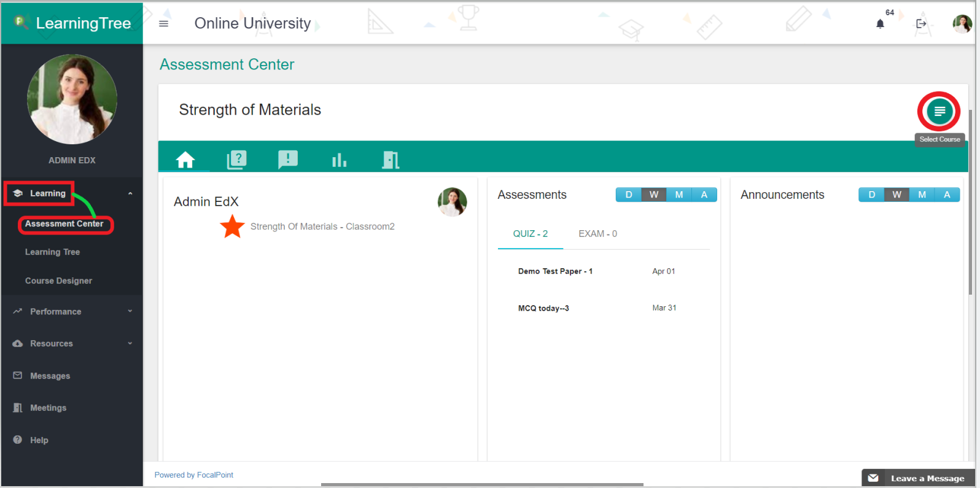
Task: Toggle Assessments filter to D (daily)
Action: 628,195
